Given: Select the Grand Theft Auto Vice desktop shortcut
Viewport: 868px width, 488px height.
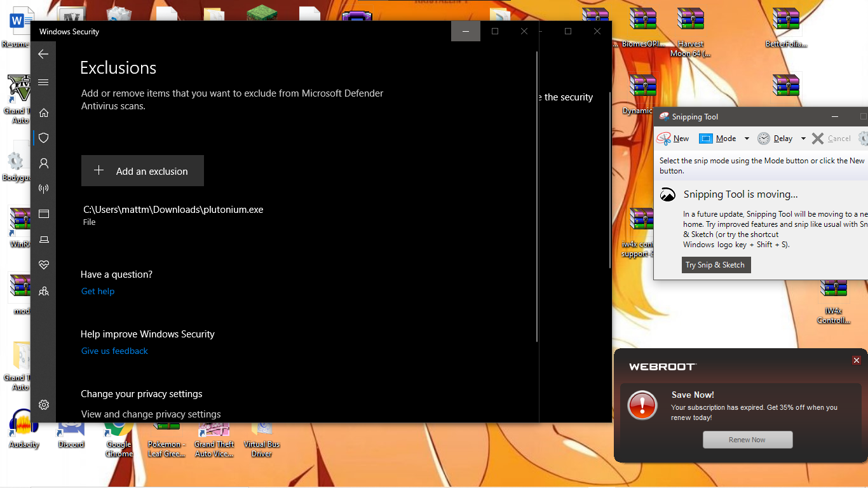Looking at the screenshot, I should [214, 439].
